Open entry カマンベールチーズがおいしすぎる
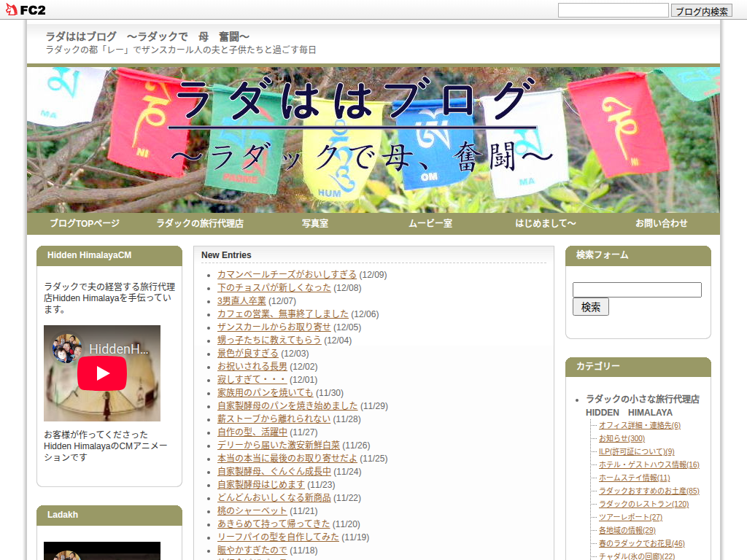The width and height of the screenshot is (747, 560). tap(287, 275)
